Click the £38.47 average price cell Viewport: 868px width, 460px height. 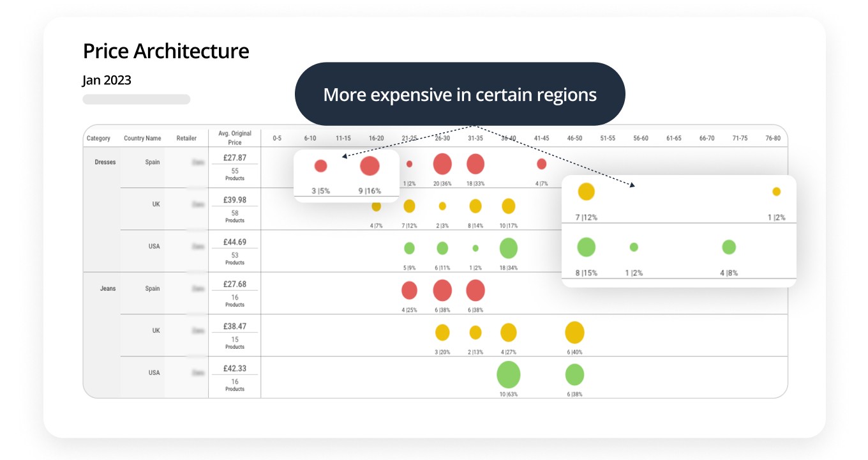tap(234, 326)
